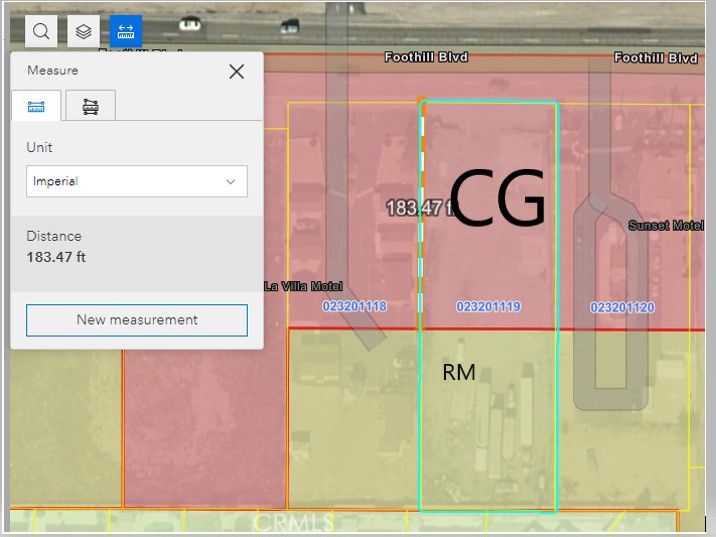Toggle the active Measure tool button
The image size is (716, 537).
126,31
